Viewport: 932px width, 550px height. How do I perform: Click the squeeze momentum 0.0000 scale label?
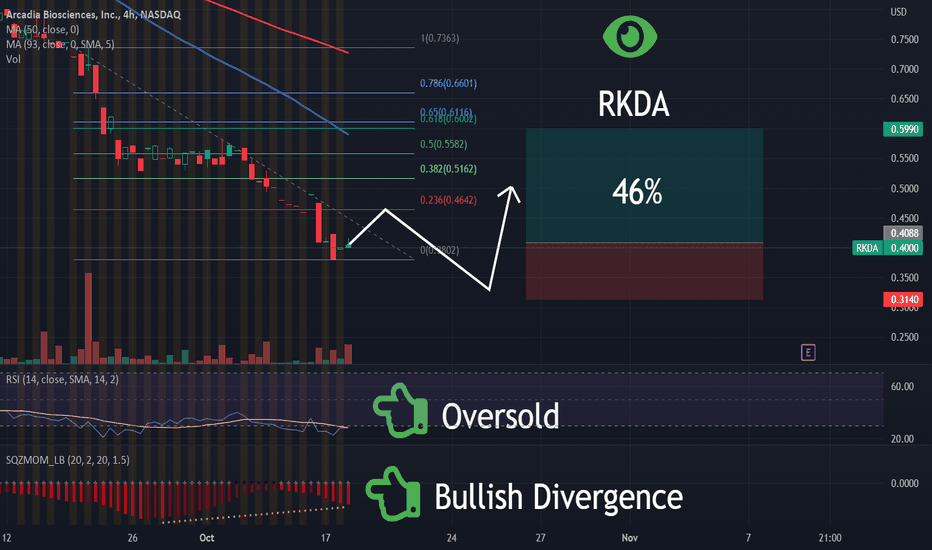(x=905, y=483)
